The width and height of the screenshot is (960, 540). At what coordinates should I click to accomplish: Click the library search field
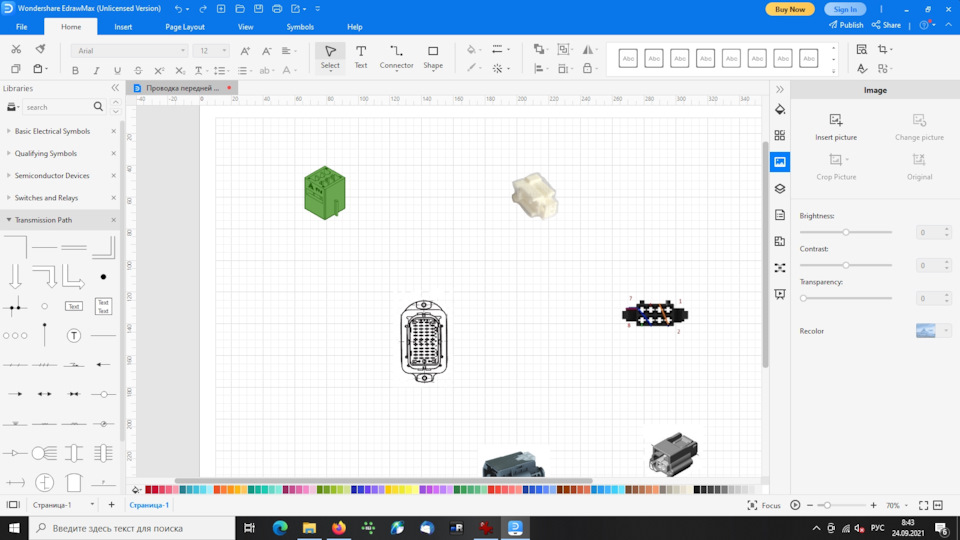click(x=58, y=107)
